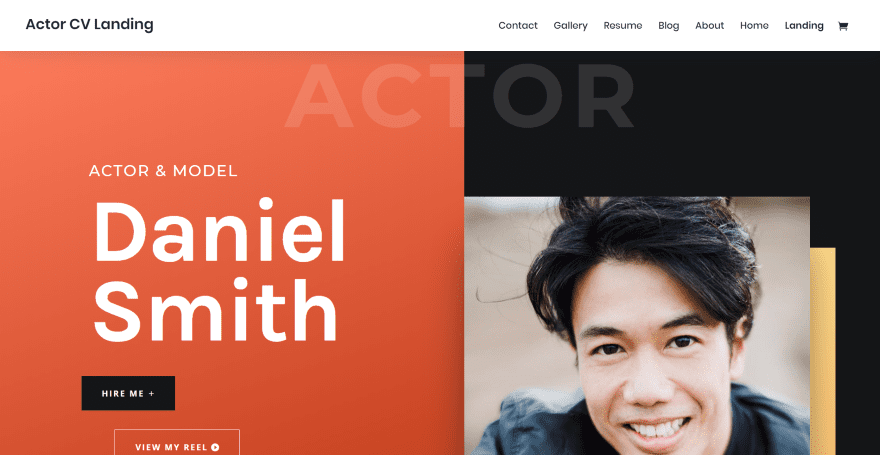Image resolution: width=880 pixels, height=455 pixels.
Task: Navigate to the About page
Action: 709,26
